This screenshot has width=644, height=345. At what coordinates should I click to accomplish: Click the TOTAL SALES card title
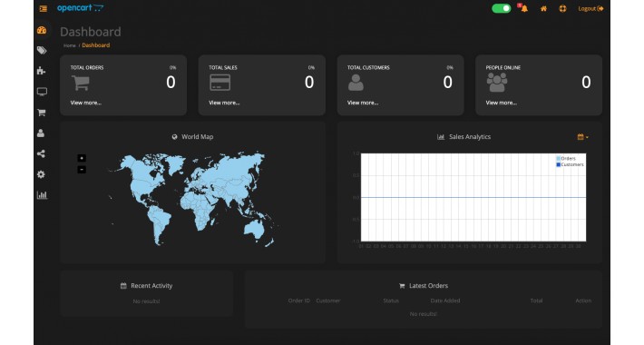coord(223,67)
